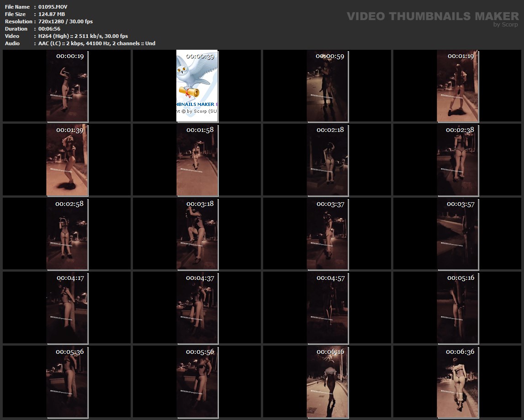524x420 pixels.
Task: Select the 00:02:38 thumbnail
Action: point(457,160)
